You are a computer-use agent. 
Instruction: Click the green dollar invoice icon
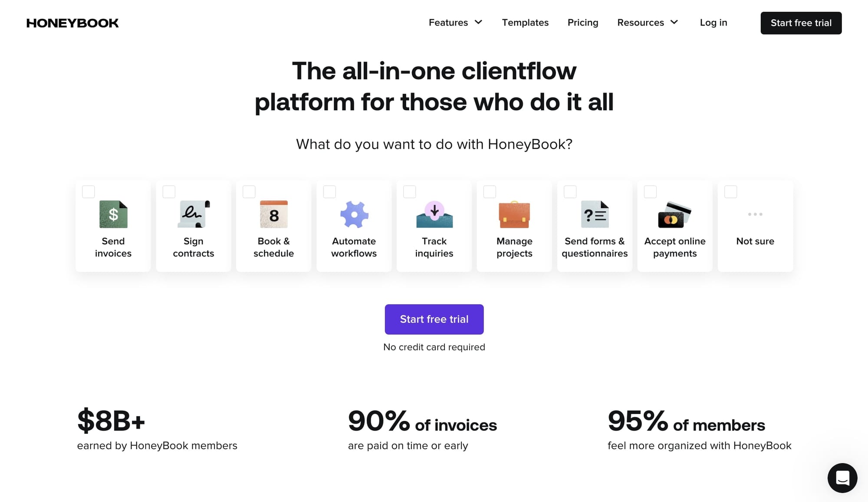(x=113, y=214)
